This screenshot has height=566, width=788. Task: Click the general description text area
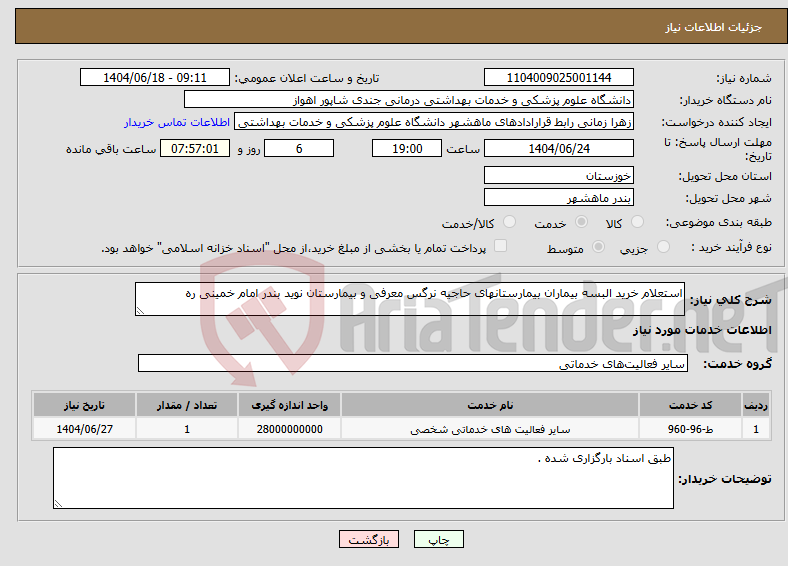(x=410, y=299)
